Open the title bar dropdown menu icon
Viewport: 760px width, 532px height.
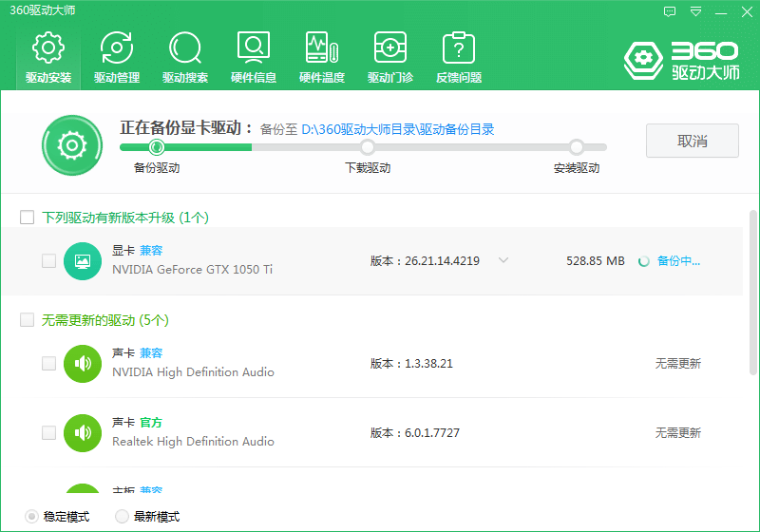pyautogui.click(x=695, y=11)
